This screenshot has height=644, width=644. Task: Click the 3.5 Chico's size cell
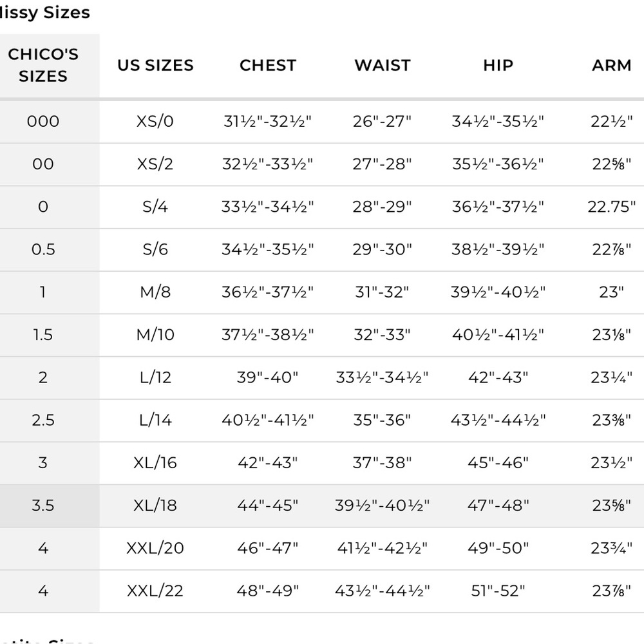[x=43, y=506]
